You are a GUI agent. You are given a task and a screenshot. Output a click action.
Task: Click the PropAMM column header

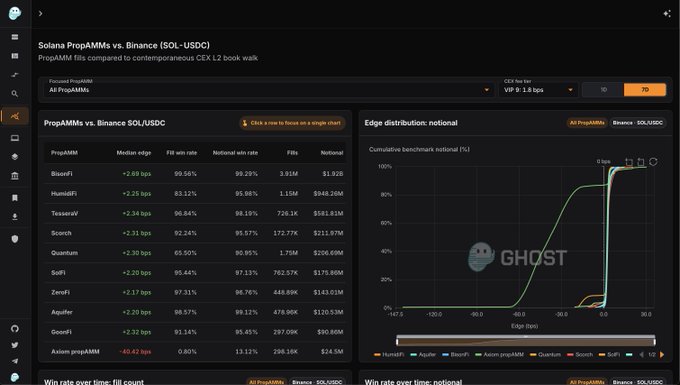(64, 153)
